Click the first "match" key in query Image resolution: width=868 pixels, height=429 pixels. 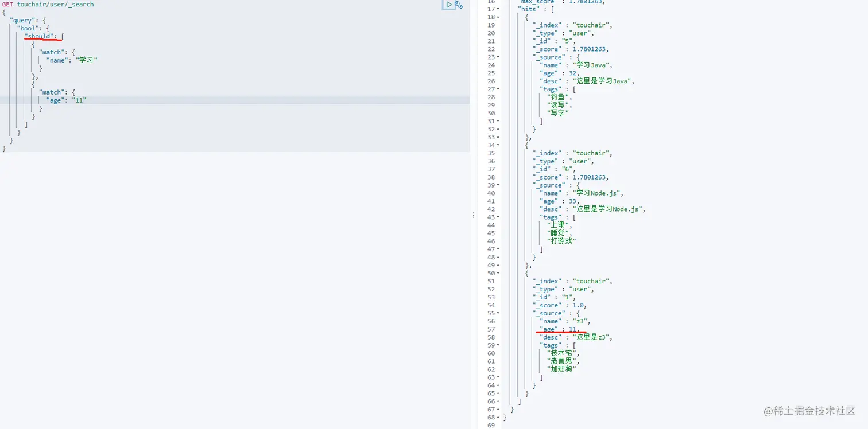click(52, 52)
